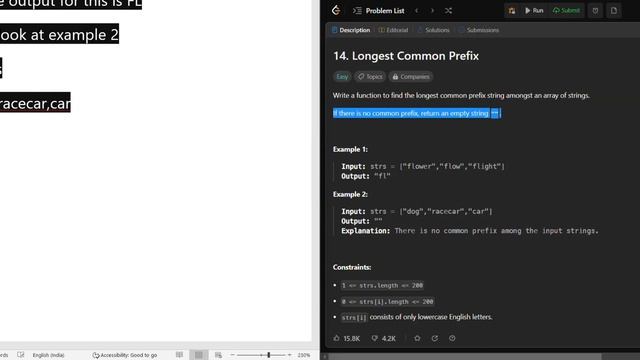Click the Easy difficulty tag

342,76
